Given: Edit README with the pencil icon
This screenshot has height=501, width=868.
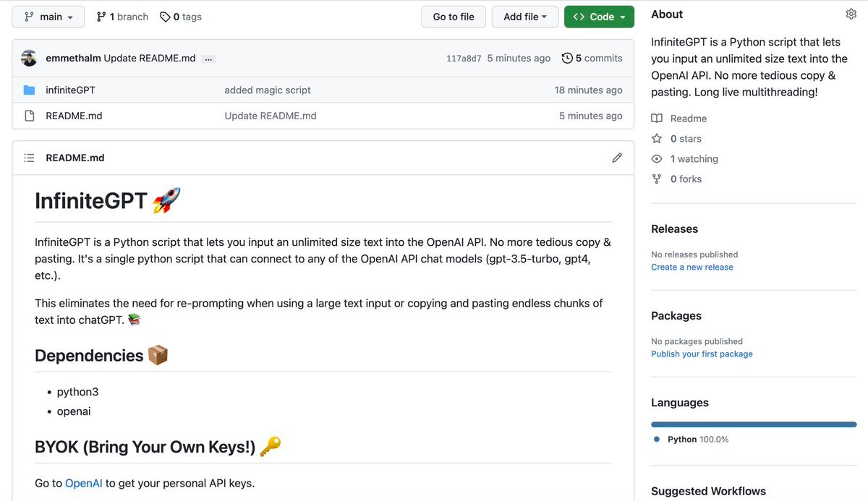Looking at the screenshot, I should pyautogui.click(x=617, y=158).
